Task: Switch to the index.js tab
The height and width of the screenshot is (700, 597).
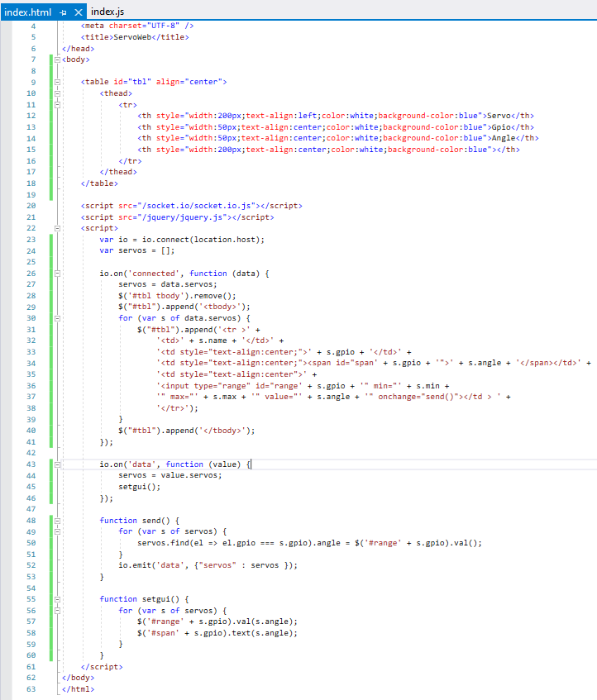Action: [107, 12]
